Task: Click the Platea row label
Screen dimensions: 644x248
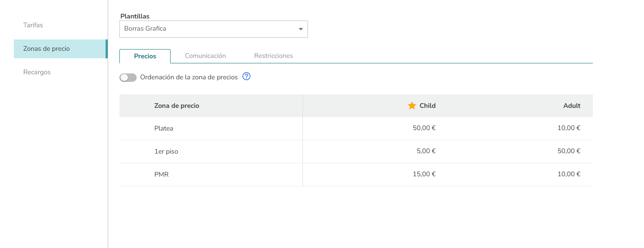Action: point(164,128)
